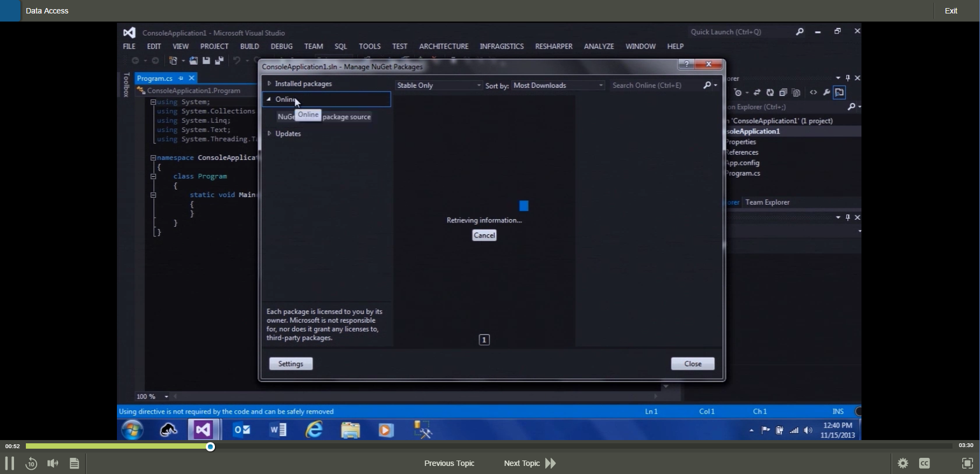This screenshot has height=474, width=980.
Task: Open the Most Downloads sort dropdown
Action: pos(558,85)
